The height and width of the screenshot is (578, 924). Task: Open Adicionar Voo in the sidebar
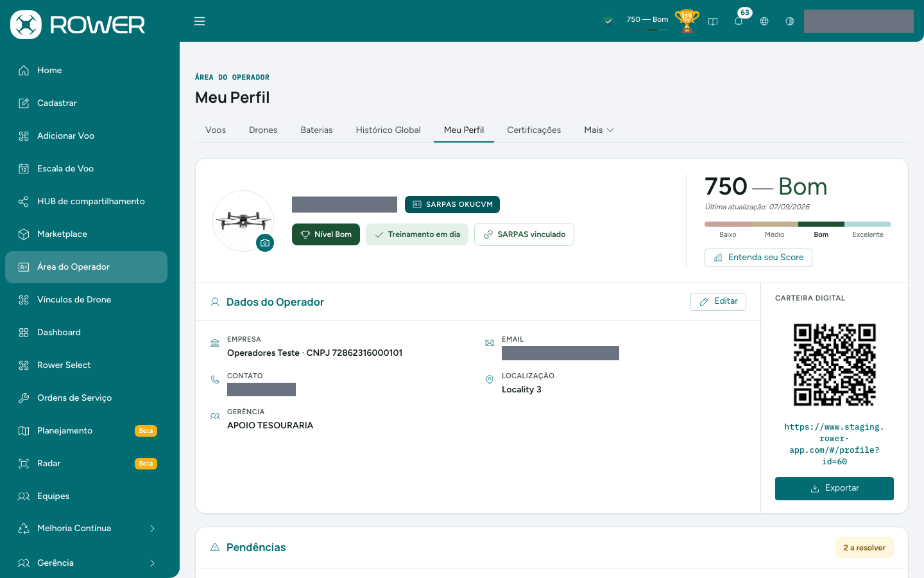click(86, 136)
